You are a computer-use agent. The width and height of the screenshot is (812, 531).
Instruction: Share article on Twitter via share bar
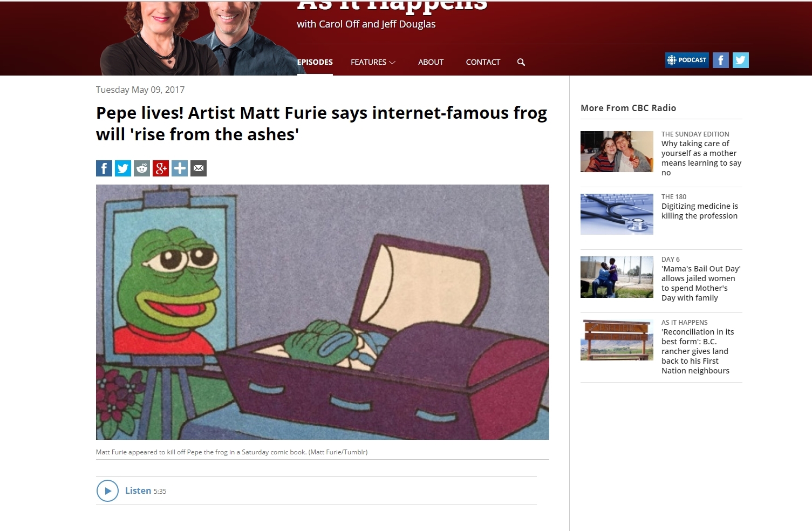[123, 168]
